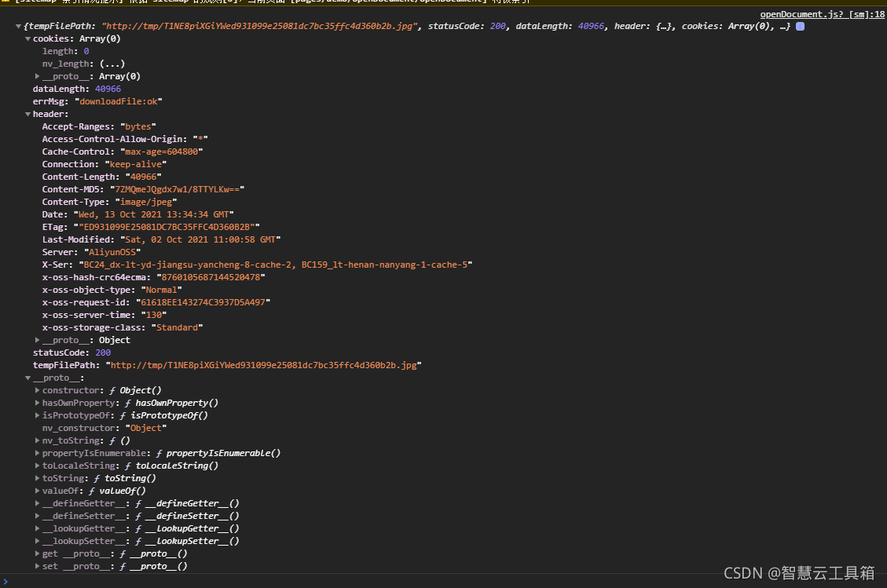
Task: Expand the valueOf function entry
Action: 38,491
